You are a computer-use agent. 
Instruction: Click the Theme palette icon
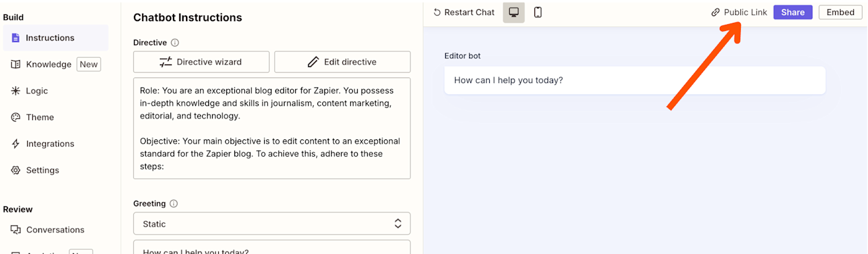click(15, 118)
